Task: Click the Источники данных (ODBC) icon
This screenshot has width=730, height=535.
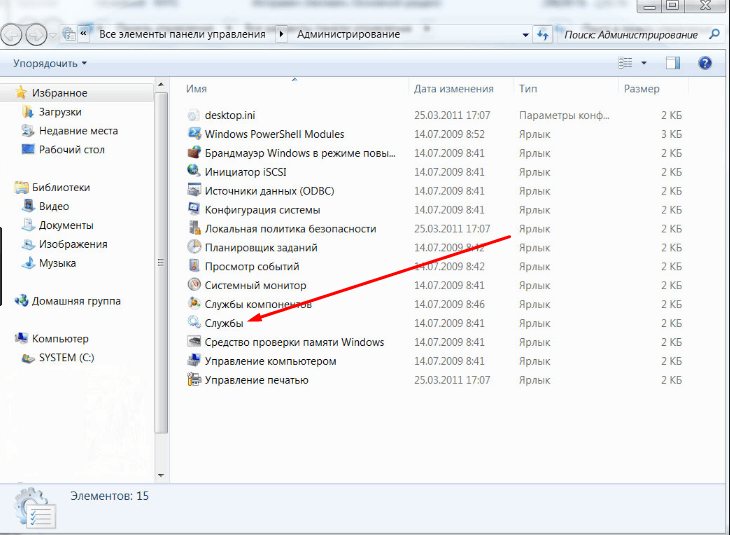Action: [x=194, y=191]
